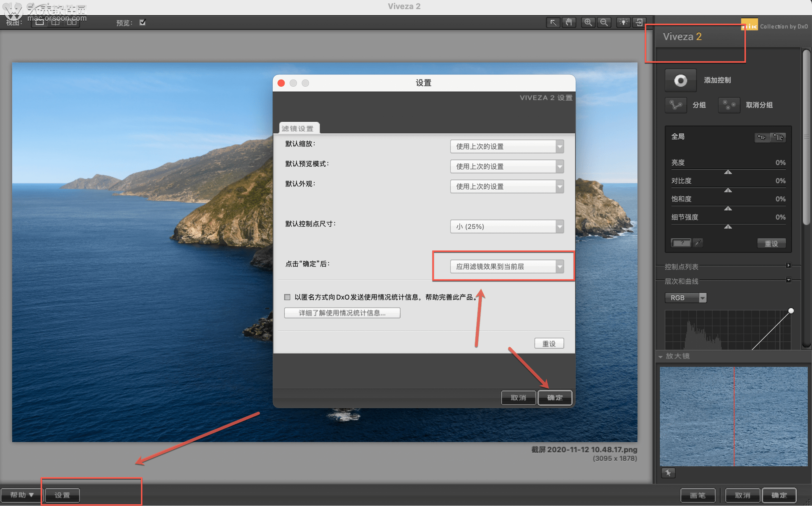Open the 帮助 help menu
This screenshot has width=812, height=506.
tap(22, 495)
